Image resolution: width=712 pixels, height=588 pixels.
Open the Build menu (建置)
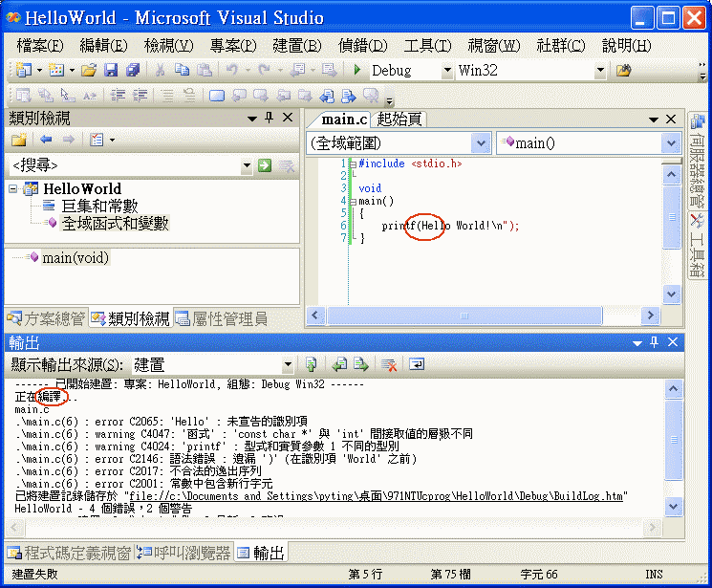pyautogui.click(x=297, y=46)
